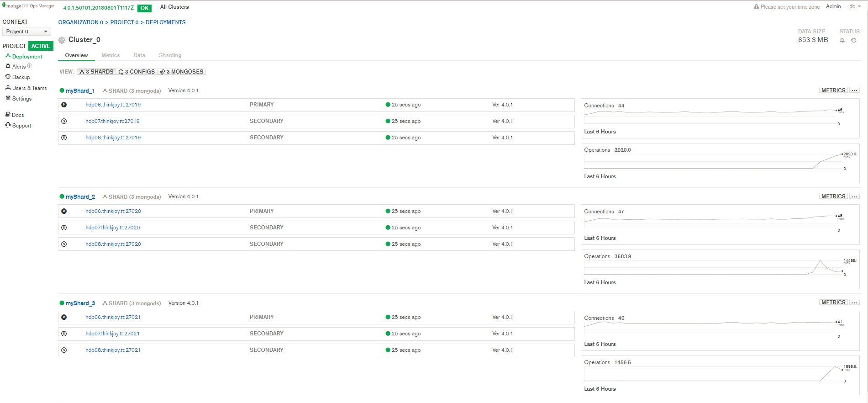The width and height of the screenshot is (868, 403).
Task: Click the secondary icon for hdp07.thinkjoy.tt:27019
Action: (64, 121)
